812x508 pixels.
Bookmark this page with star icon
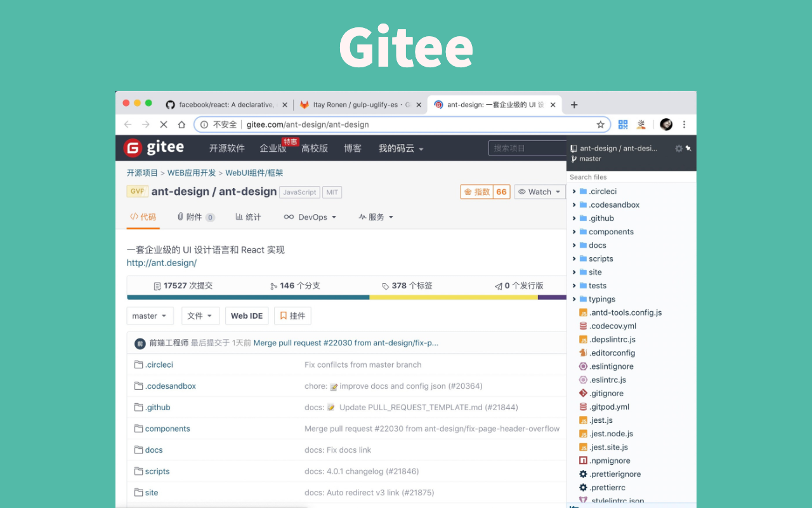600,124
